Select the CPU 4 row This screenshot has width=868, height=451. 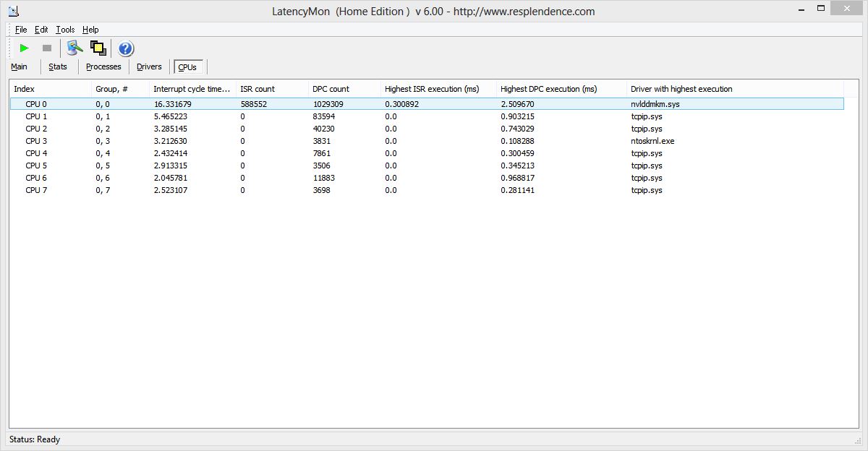pos(427,153)
